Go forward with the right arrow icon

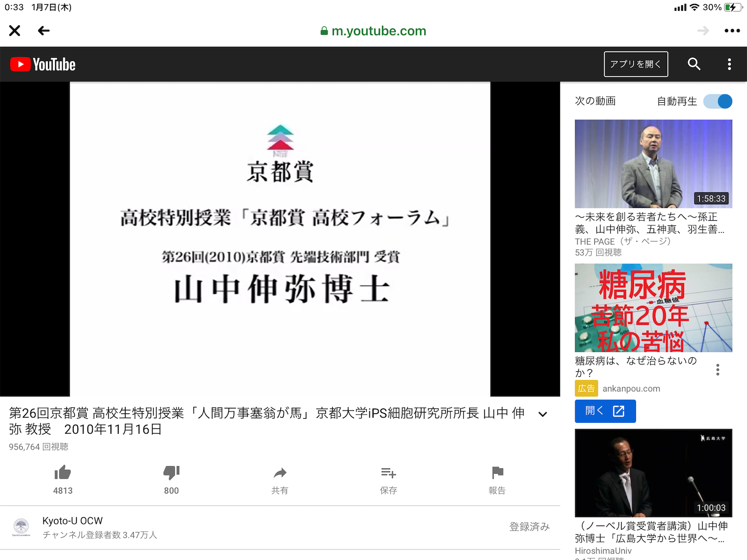pos(703,31)
